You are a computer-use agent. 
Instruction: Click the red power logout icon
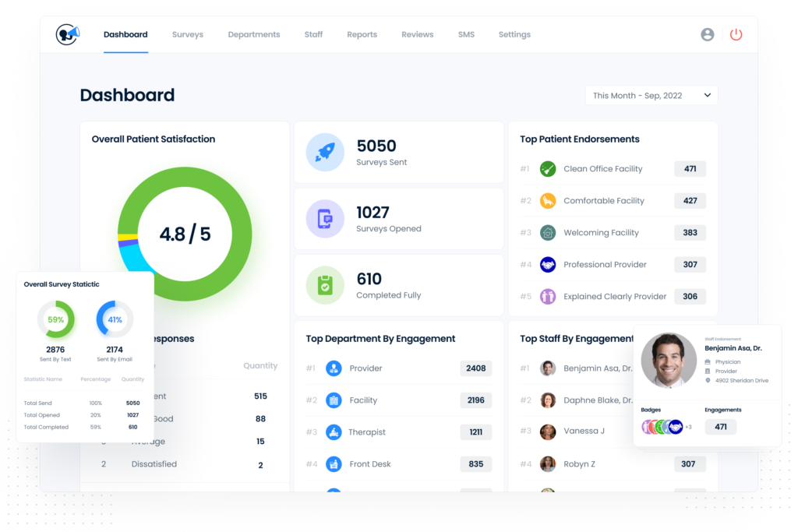[736, 34]
